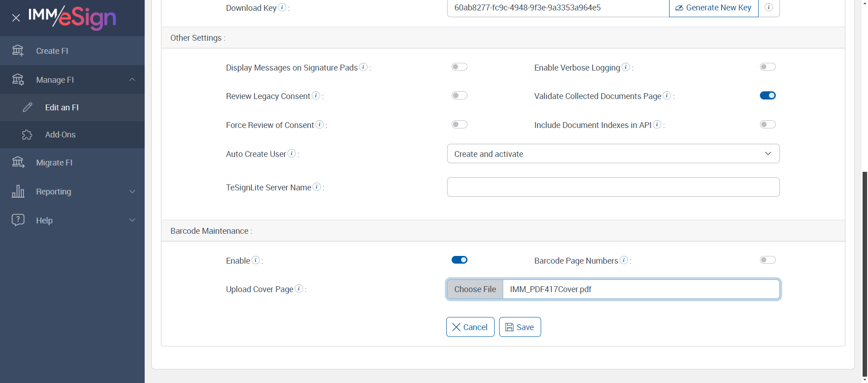Click the info icon beside Generate New Key
The image size is (868, 383).
(x=769, y=7)
